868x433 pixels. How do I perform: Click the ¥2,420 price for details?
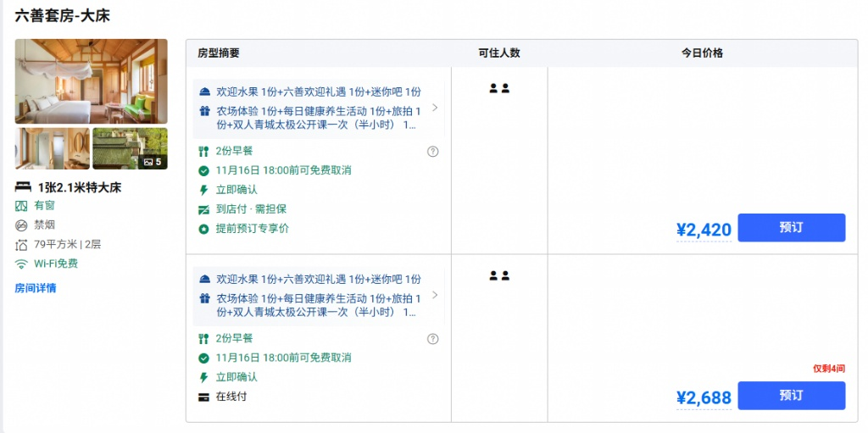tap(704, 230)
